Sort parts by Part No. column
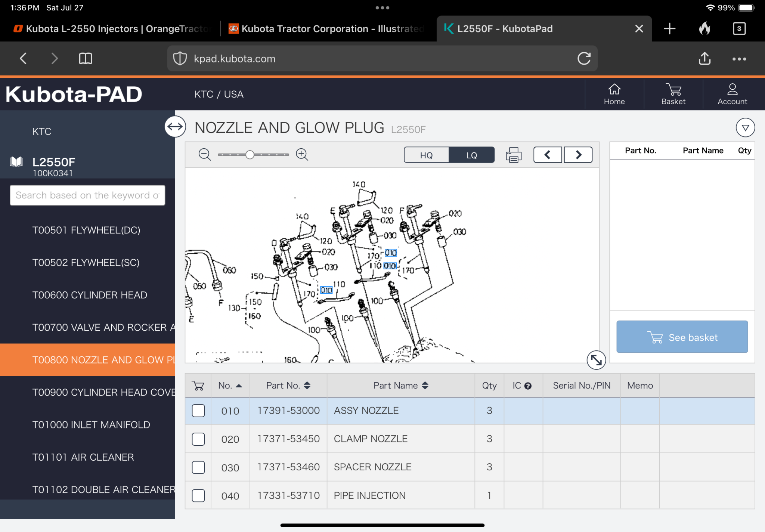765x532 pixels. [x=288, y=386]
